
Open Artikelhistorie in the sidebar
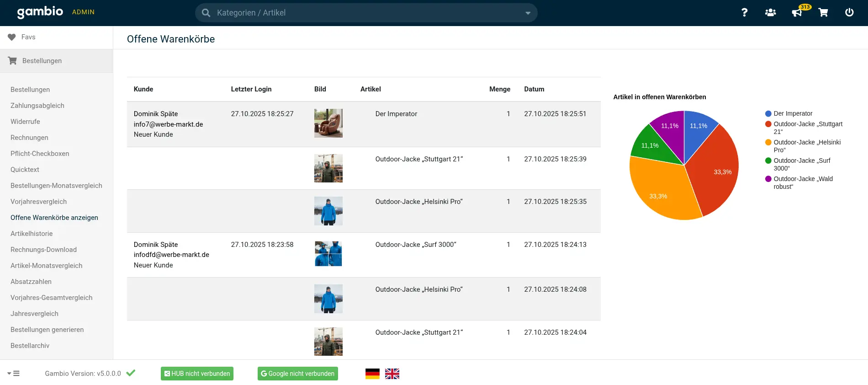pos(32,234)
